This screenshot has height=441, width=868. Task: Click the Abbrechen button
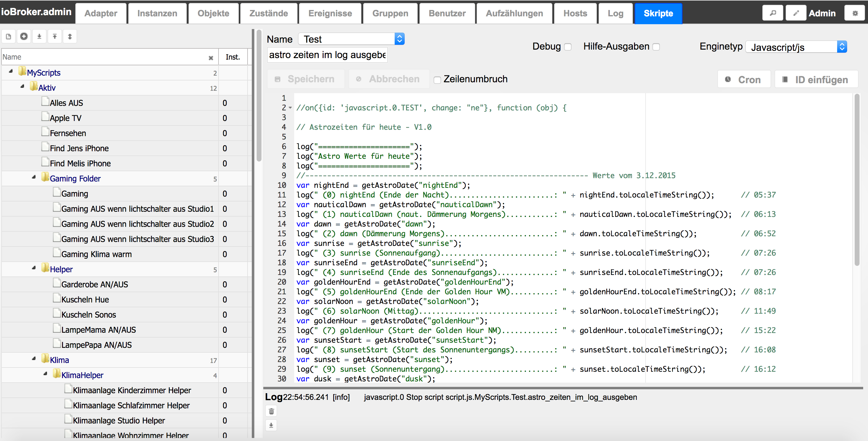pos(389,79)
